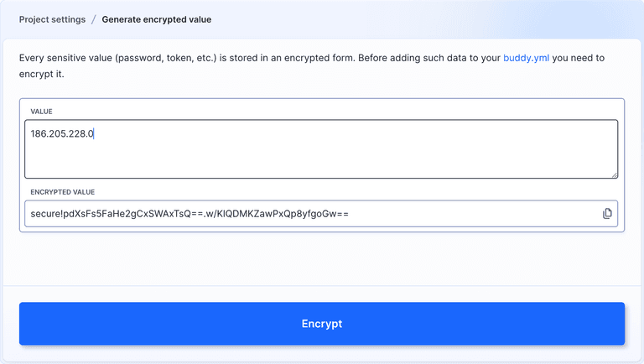Click the trailing '==' of the encrypted string
The image size is (644, 364).
[x=342, y=214]
